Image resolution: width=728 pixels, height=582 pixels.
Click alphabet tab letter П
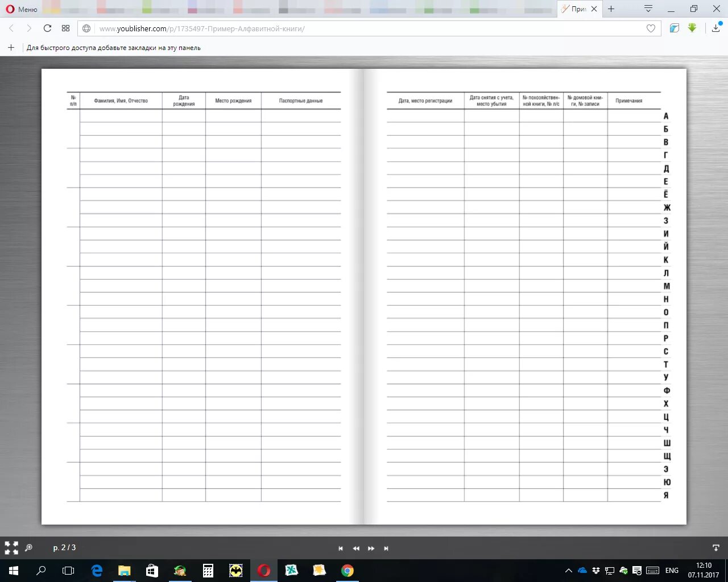[666, 325]
